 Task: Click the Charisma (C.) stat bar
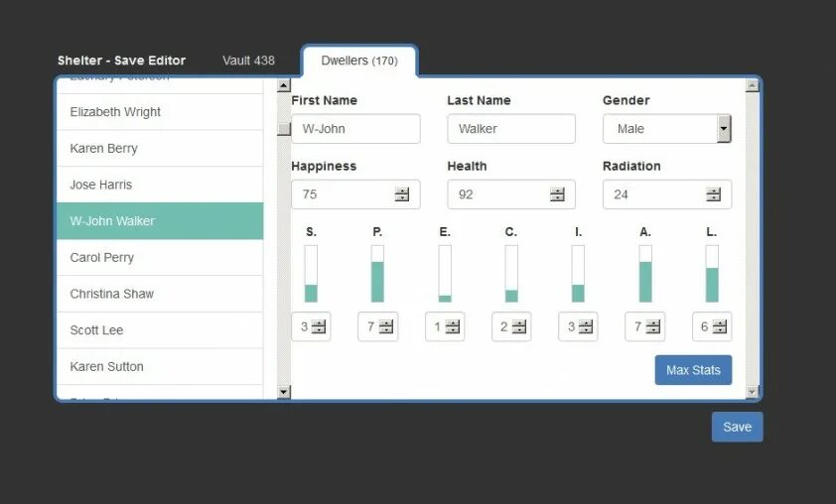pyautogui.click(x=511, y=273)
